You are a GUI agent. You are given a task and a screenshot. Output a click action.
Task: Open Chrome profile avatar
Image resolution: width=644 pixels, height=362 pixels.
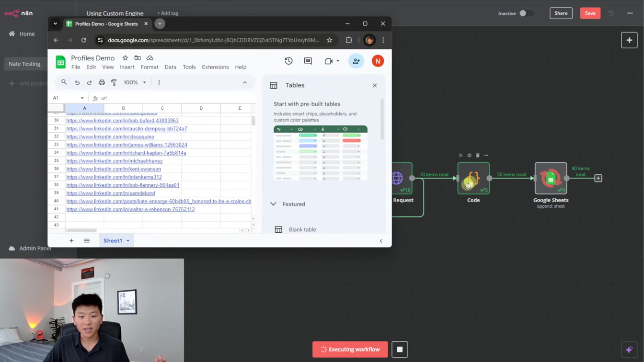(x=369, y=40)
